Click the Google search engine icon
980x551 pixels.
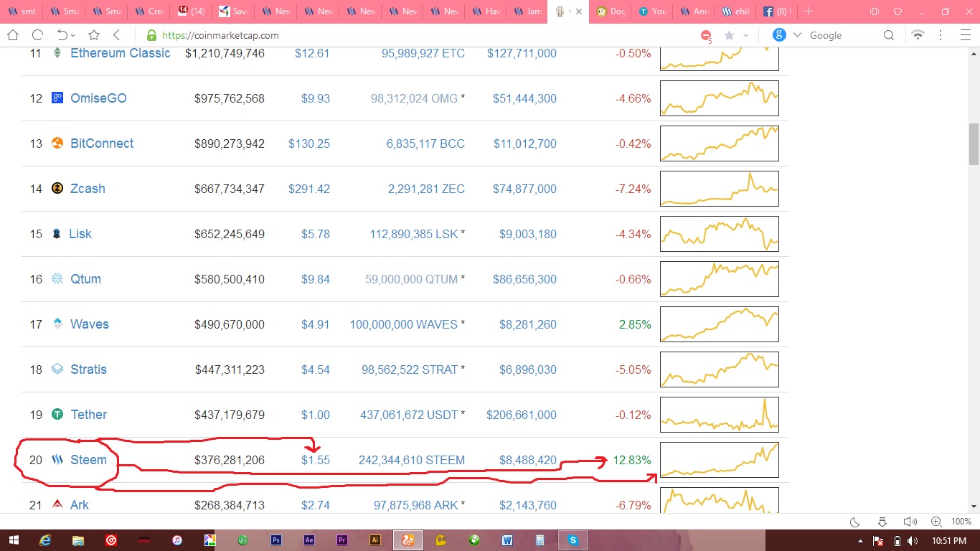779,34
